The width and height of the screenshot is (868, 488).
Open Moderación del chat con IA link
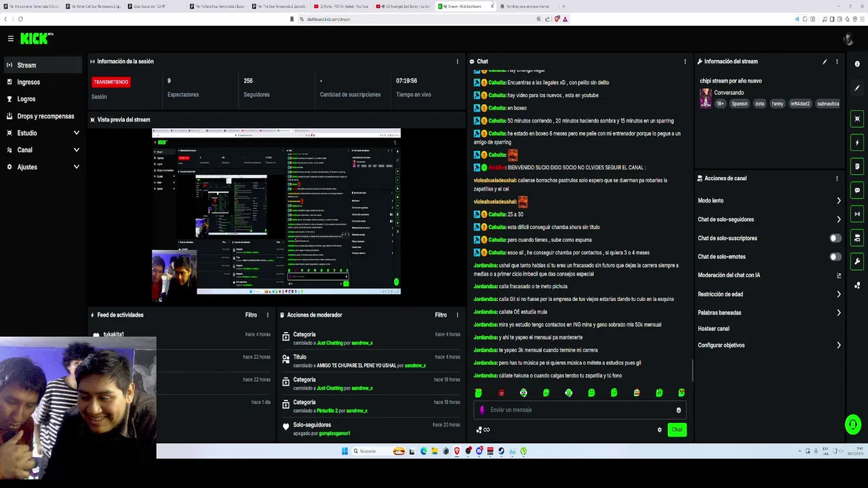[769, 276]
